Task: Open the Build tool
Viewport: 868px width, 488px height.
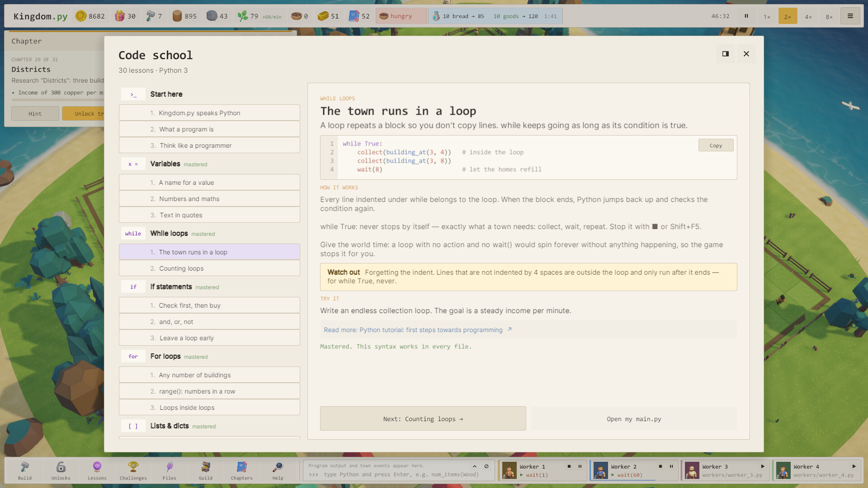Action: tap(25, 470)
